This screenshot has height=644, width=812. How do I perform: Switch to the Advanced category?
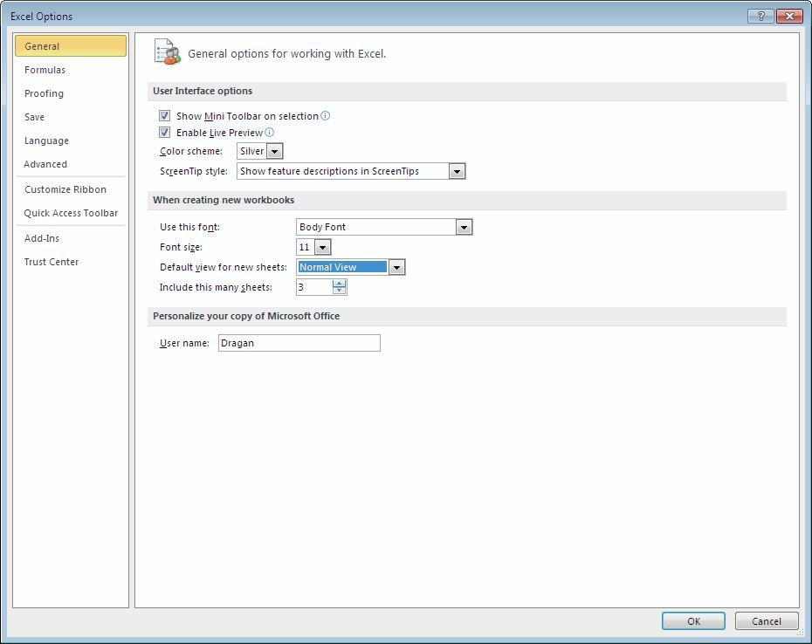tap(71, 164)
